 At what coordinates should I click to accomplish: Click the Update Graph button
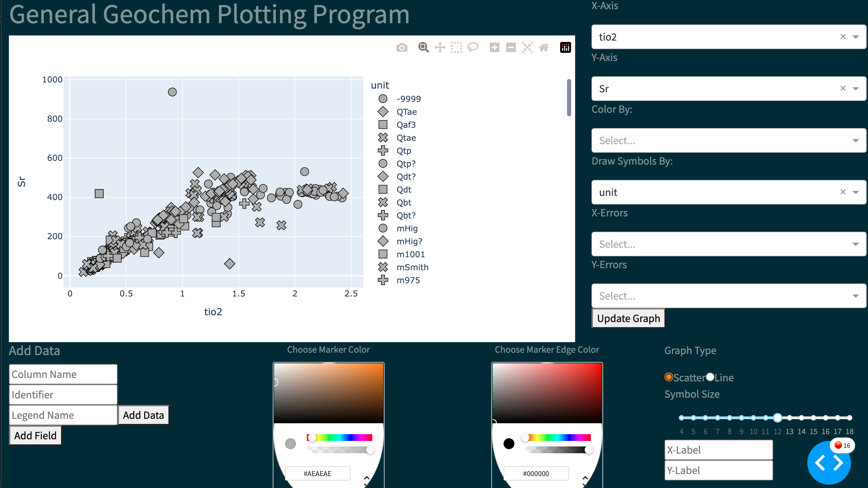(628, 318)
